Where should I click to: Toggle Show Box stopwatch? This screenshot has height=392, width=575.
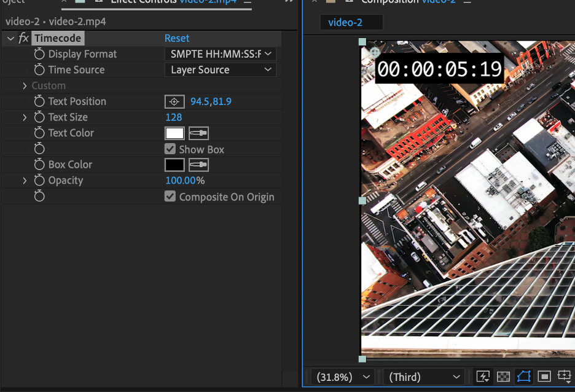point(39,149)
